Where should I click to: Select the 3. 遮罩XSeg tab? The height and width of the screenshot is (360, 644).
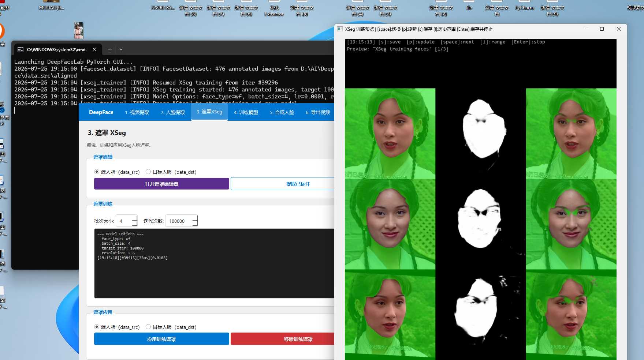tap(209, 112)
